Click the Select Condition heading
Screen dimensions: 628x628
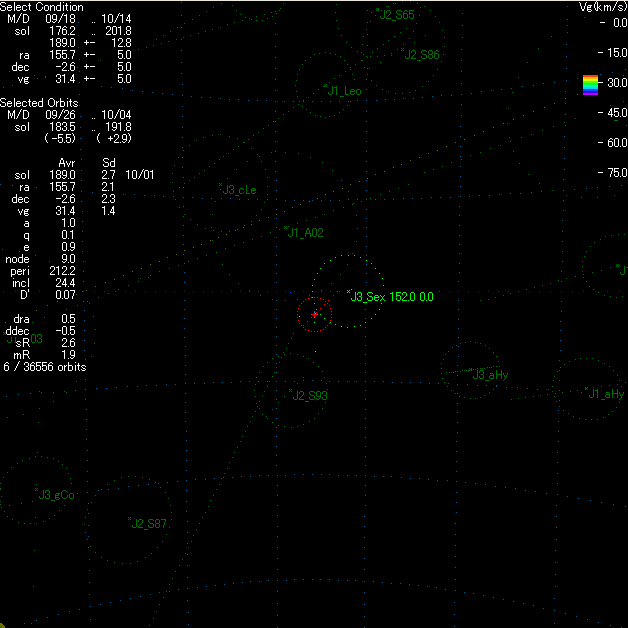tap(42, 7)
